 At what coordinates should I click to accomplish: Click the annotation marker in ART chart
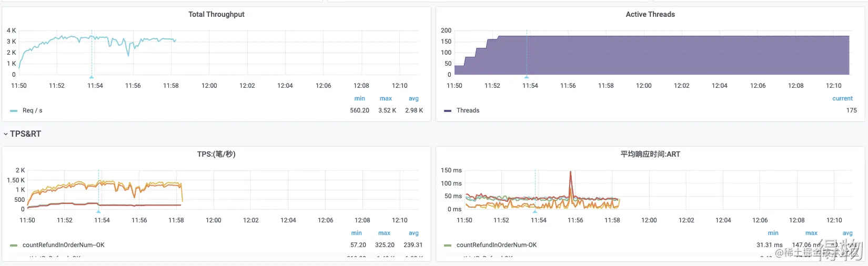point(535,211)
